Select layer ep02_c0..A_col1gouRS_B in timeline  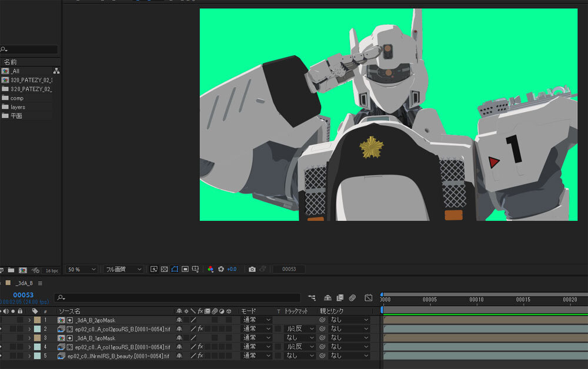[122, 347]
